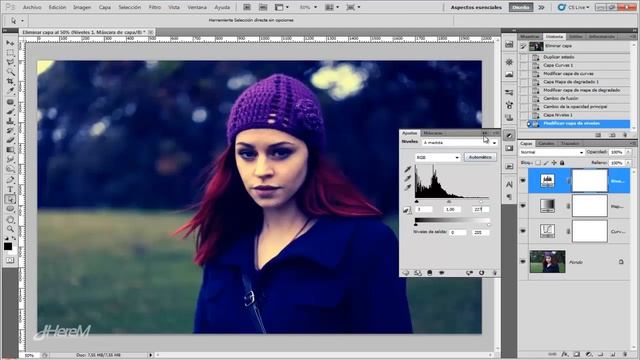Image resolution: width=640 pixels, height=360 pixels.
Task: Hide the Fondo layer
Action: pyautogui.click(x=523, y=262)
